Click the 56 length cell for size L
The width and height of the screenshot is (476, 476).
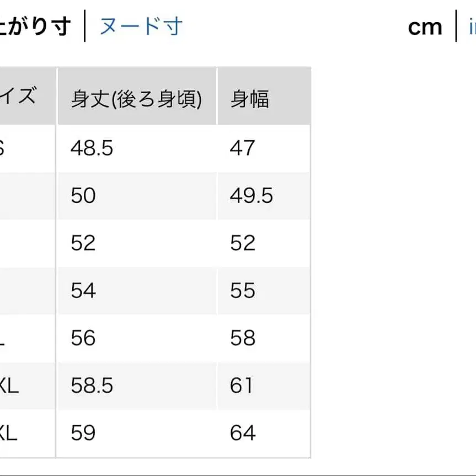tap(82, 339)
